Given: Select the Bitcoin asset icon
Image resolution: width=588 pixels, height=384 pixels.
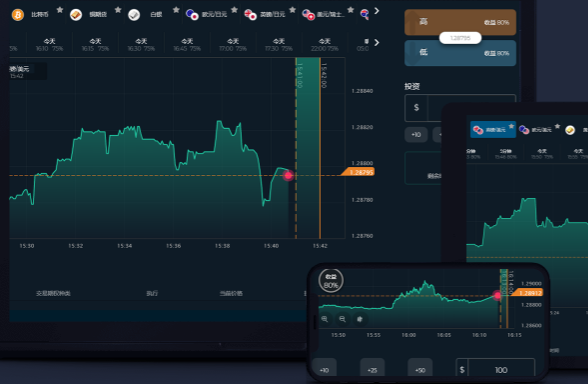Looking at the screenshot, I should tap(18, 15).
